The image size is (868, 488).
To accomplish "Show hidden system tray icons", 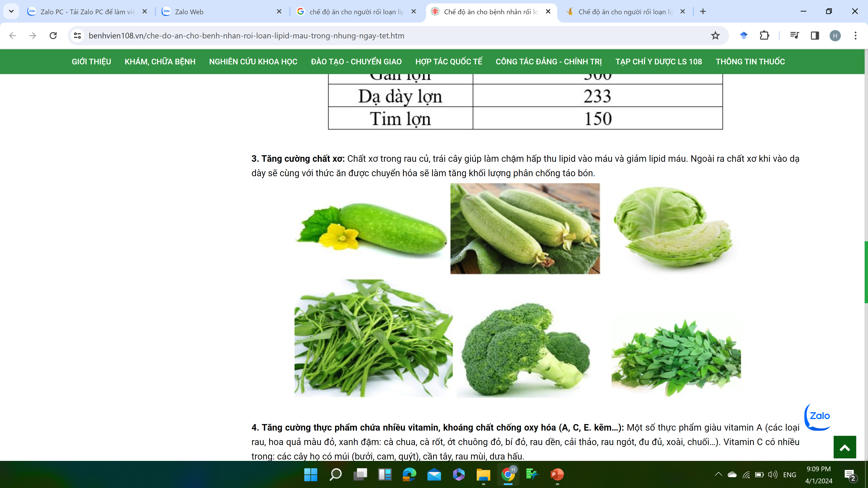I will (718, 474).
